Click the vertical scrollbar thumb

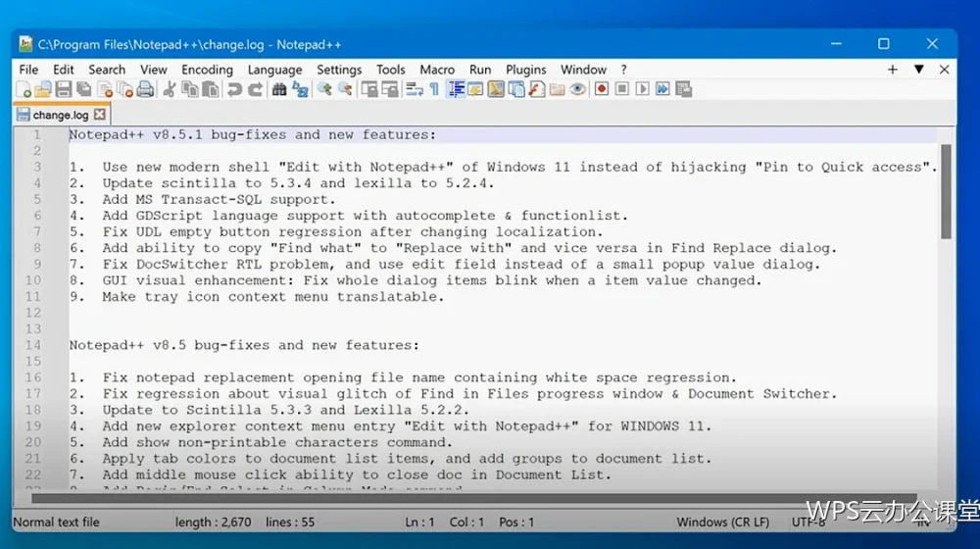coord(947,191)
